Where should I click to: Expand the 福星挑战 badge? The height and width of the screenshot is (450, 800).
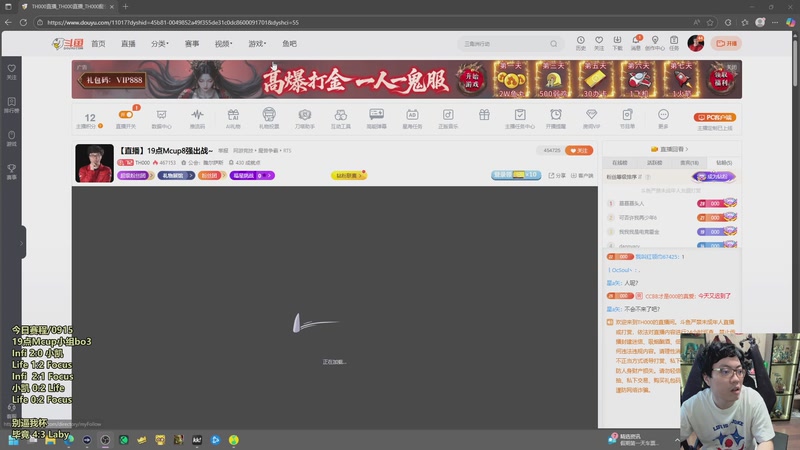[252, 176]
